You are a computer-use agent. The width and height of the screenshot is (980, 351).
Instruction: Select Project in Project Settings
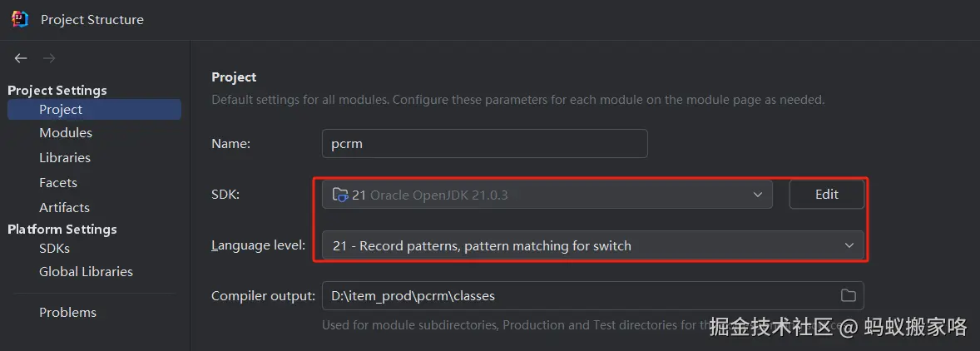coord(61,109)
